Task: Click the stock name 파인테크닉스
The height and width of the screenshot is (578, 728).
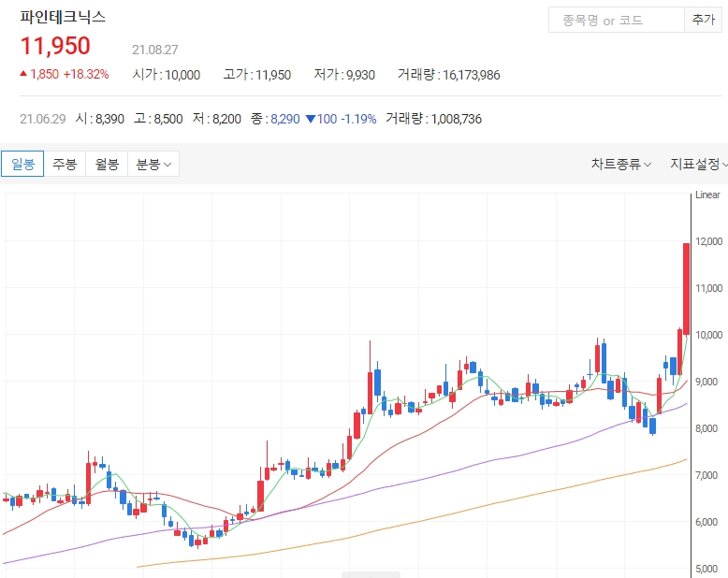Action: click(63, 17)
